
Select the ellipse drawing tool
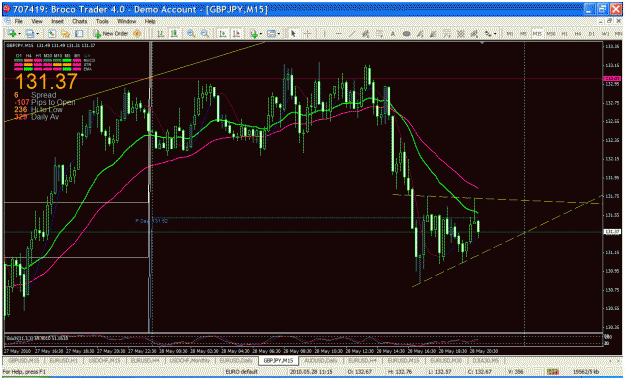tap(407, 34)
